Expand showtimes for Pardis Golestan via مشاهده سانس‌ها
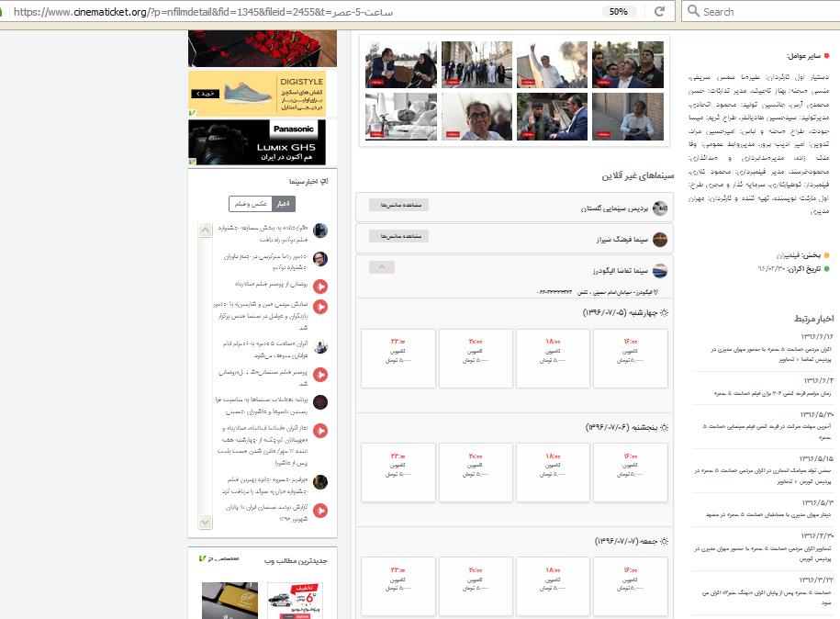This screenshot has width=840, height=619. pos(398,205)
